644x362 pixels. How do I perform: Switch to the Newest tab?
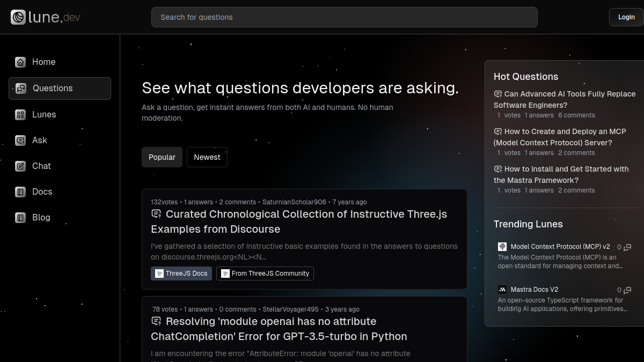pos(207,157)
